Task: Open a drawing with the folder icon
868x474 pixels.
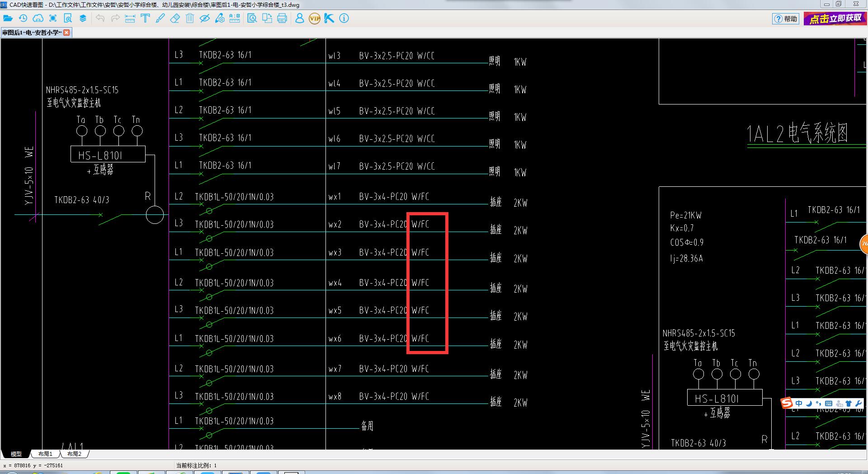Action: coord(8,19)
